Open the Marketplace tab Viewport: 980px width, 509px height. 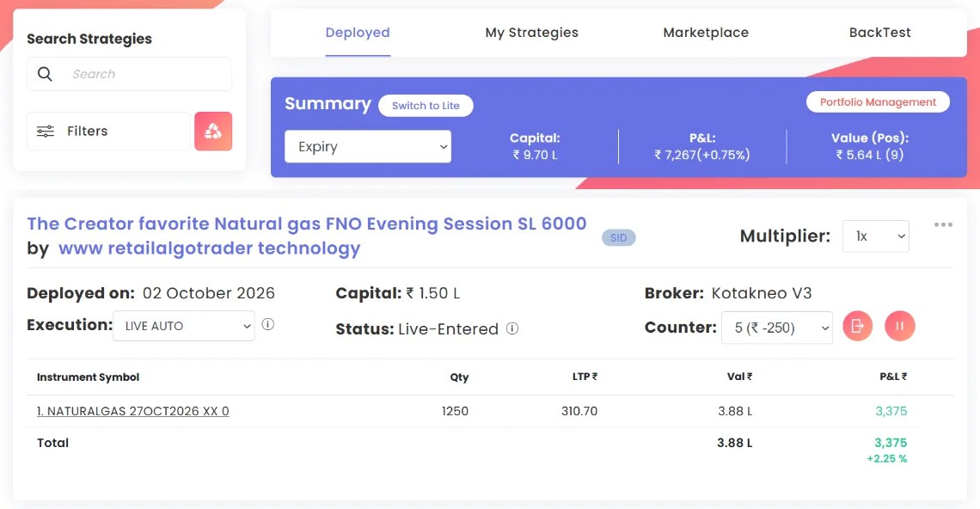point(706,33)
